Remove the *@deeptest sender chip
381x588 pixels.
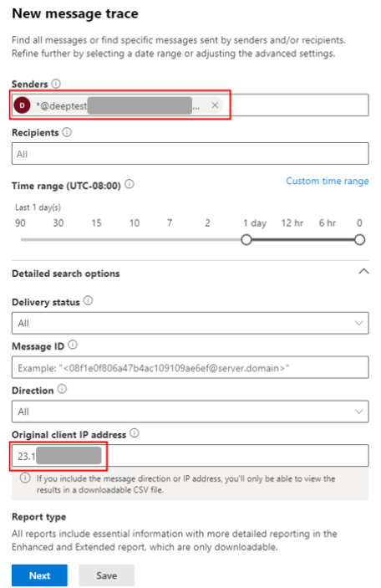click(x=215, y=105)
